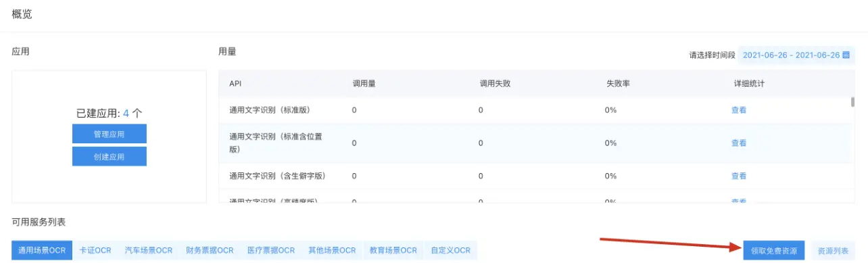
Task: Select the 其他场景OCR tab
Action: pyautogui.click(x=332, y=250)
